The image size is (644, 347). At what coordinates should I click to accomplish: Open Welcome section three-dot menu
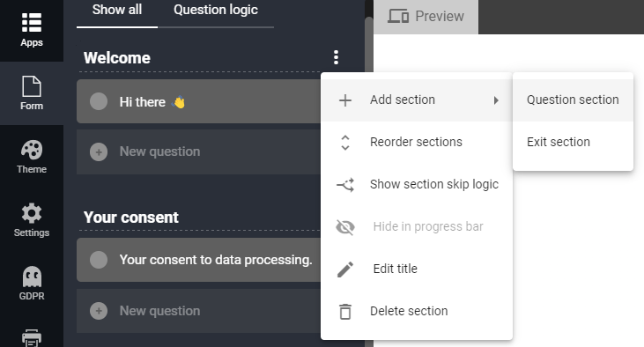336,57
